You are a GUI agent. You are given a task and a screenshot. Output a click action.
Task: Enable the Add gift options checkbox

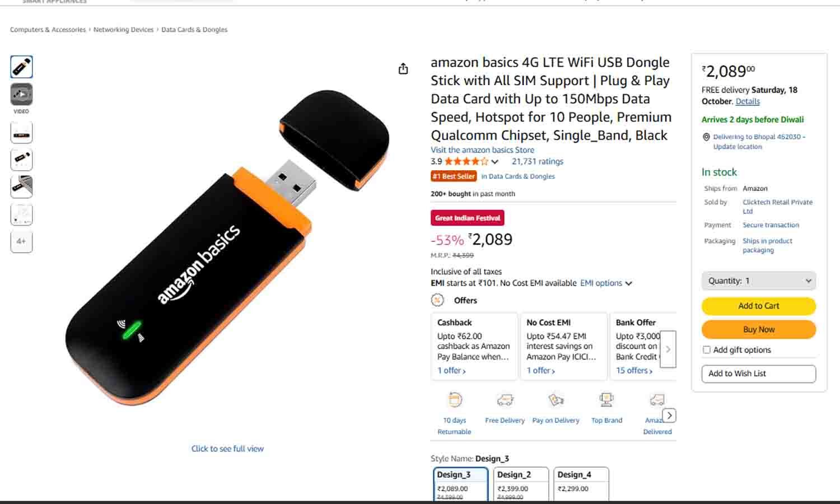coord(706,349)
